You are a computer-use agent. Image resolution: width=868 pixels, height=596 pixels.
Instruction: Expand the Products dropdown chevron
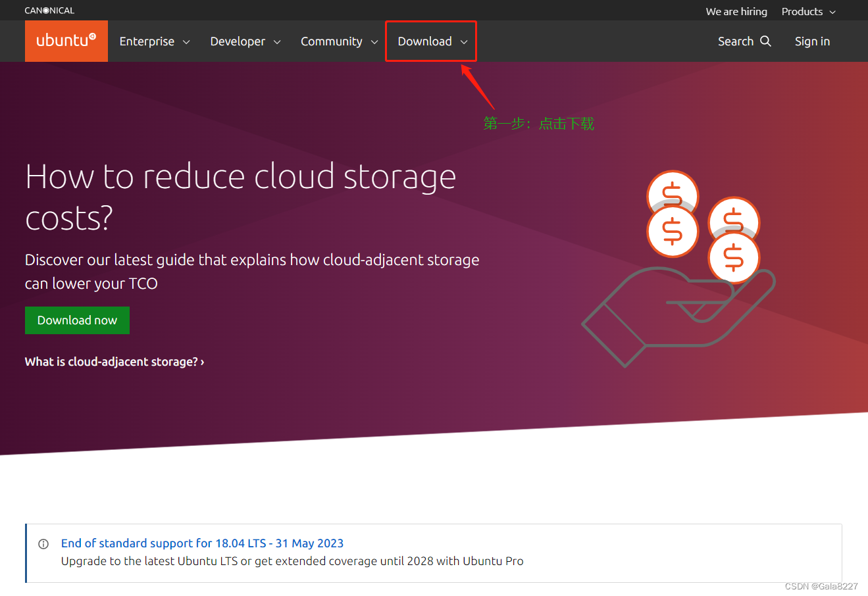[832, 12]
